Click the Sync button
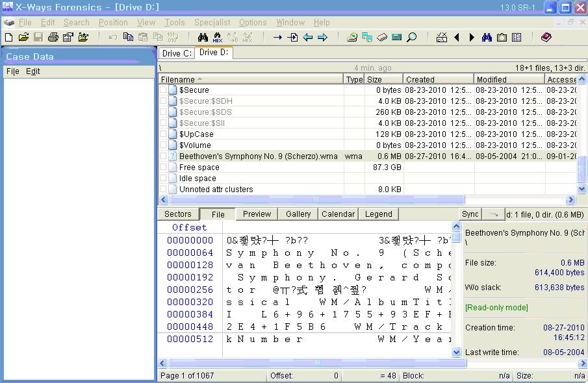This screenshot has height=383, width=588. coord(470,214)
